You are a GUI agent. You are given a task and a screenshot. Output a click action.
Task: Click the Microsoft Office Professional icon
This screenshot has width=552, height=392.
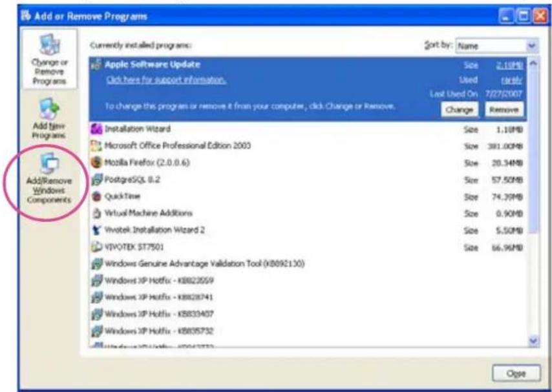(x=96, y=146)
